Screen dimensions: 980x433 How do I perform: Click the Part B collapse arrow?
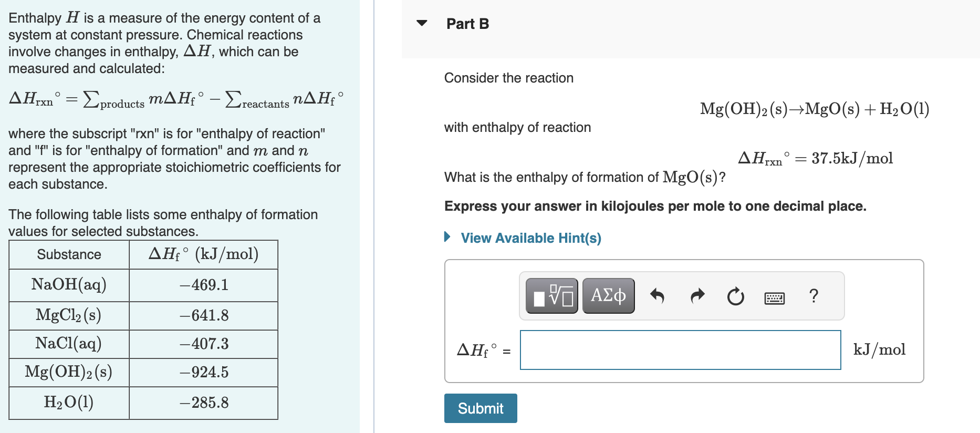coord(421,24)
